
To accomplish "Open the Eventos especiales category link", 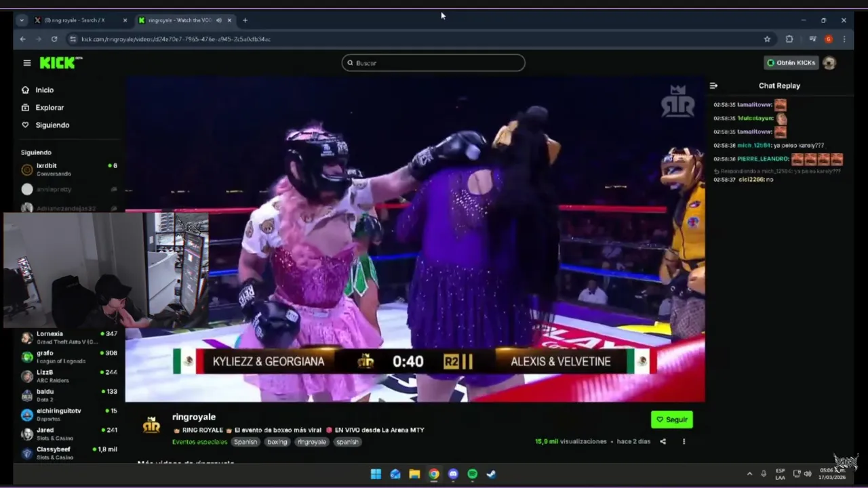I will pos(199,442).
